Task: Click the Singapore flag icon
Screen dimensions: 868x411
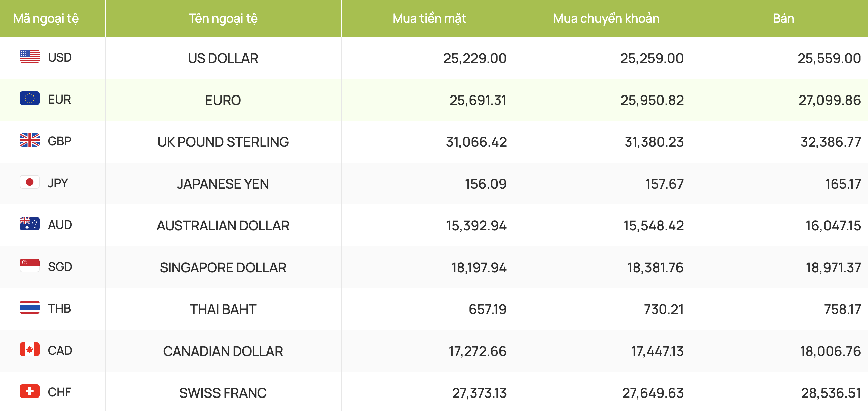Action: [x=30, y=266]
